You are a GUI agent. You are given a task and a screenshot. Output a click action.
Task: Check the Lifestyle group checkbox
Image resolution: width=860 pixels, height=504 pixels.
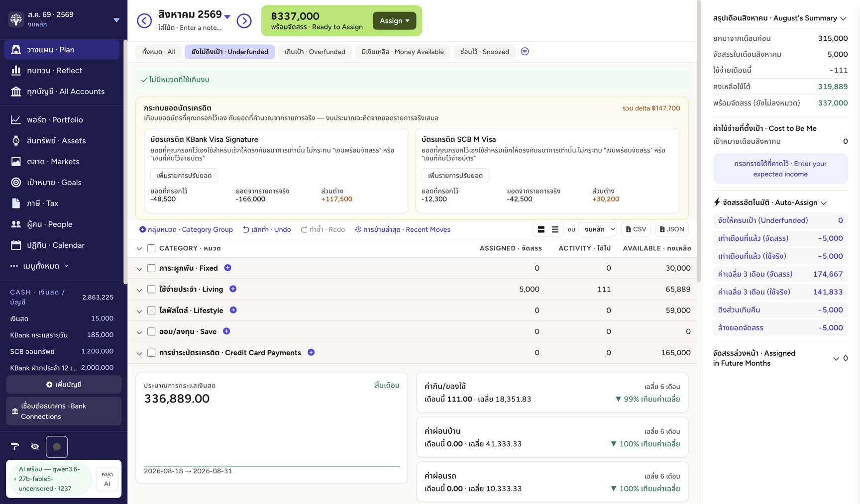click(x=151, y=310)
